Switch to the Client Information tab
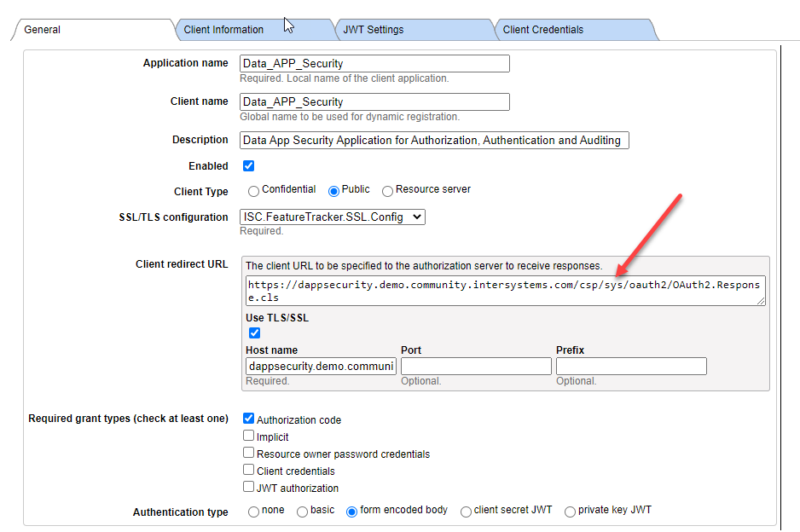 point(223,30)
